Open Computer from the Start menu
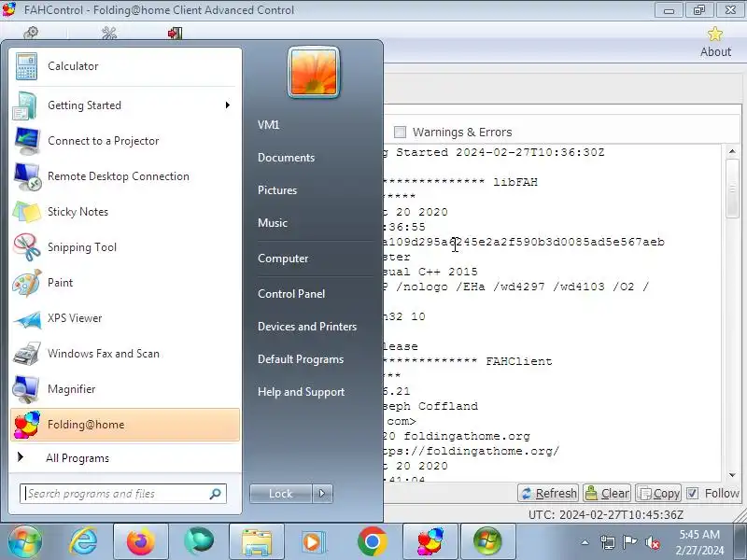The image size is (747, 560). coord(283,259)
